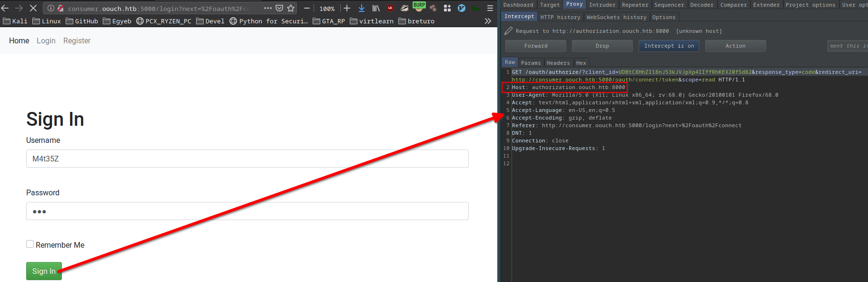Click the FoxyProxy BURP extension icon
Viewport: 868px width, 282px height.
point(419,7)
